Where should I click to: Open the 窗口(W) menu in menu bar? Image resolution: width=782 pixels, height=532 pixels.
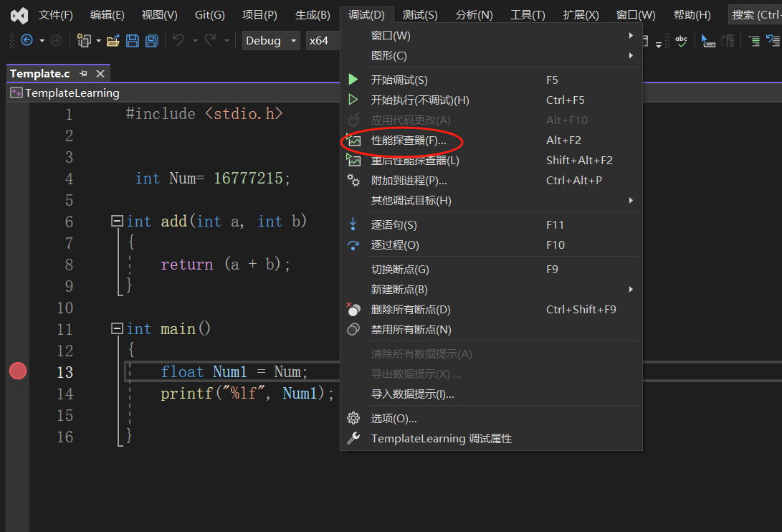[636, 15]
